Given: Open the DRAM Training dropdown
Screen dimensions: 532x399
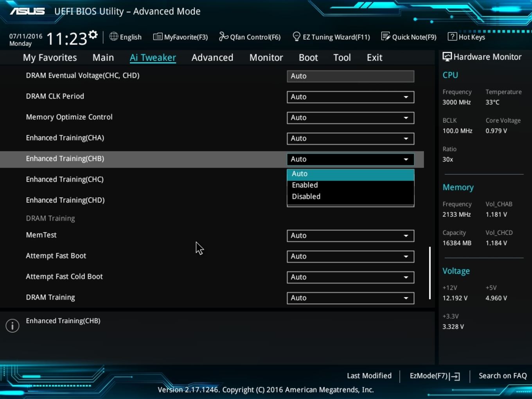Looking at the screenshot, I should coord(350,298).
